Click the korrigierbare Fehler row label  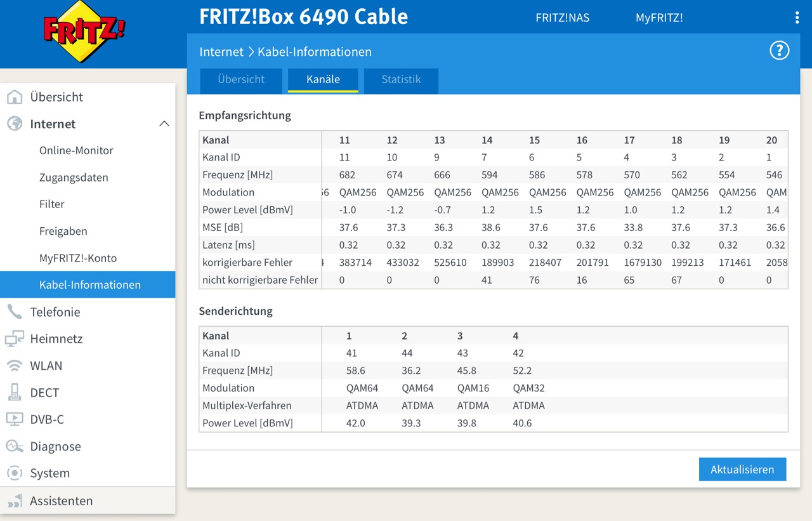(x=247, y=262)
